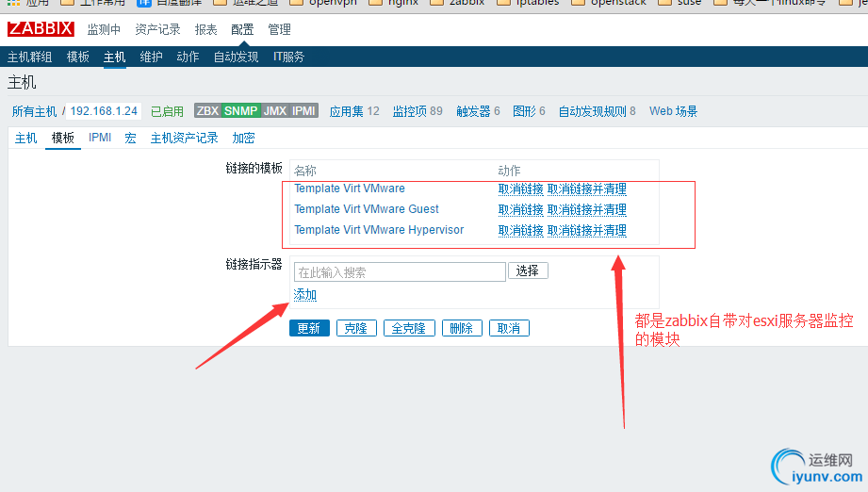Go to 自动发现 submenu
The image size is (868, 492).
(236, 57)
